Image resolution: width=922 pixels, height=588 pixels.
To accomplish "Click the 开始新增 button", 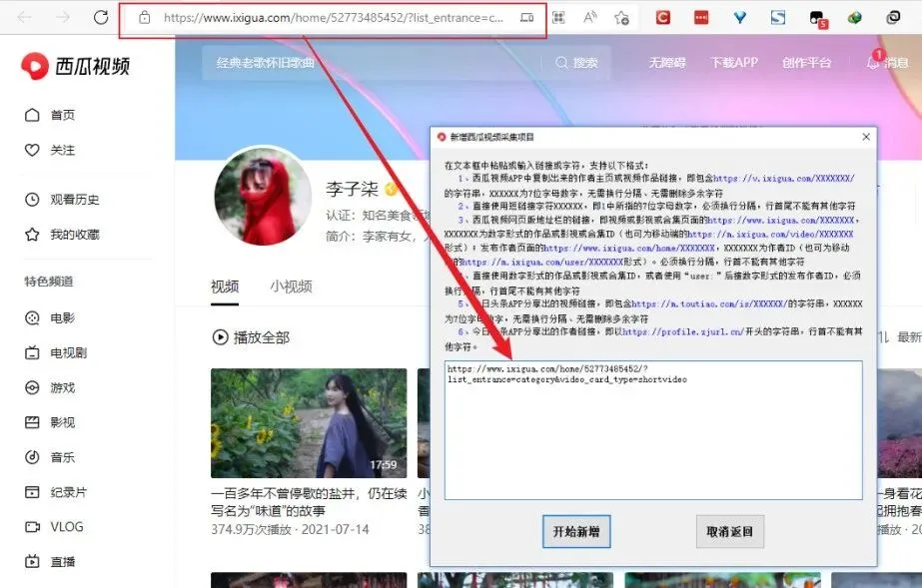I will 576,532.
